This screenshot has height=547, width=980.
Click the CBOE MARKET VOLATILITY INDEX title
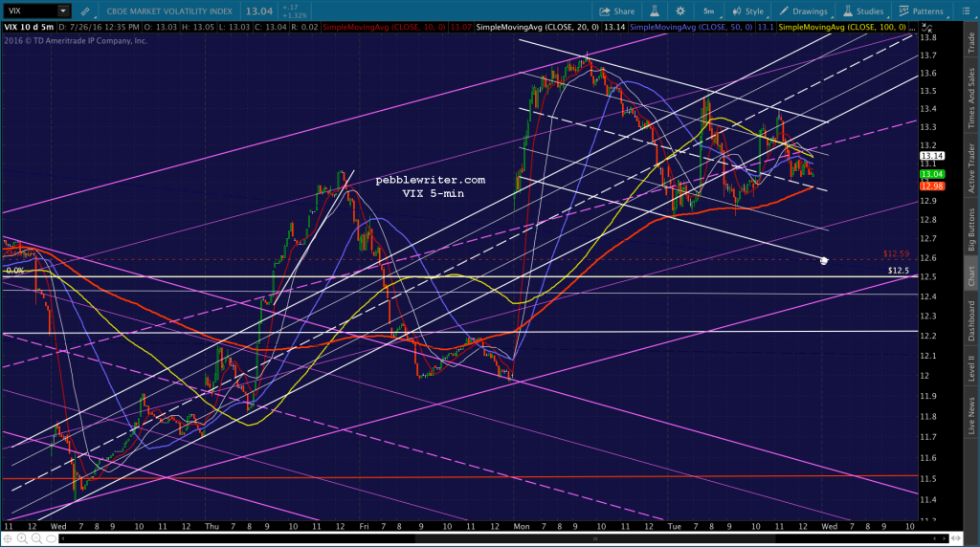169,11
